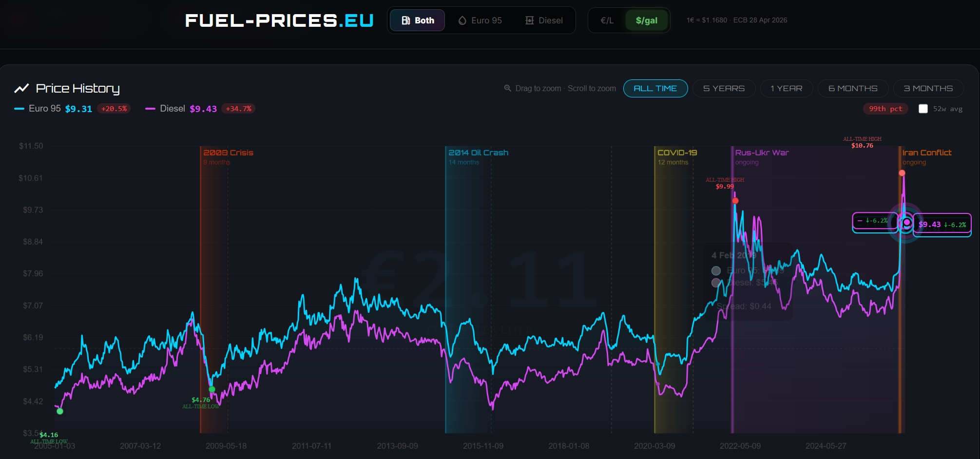Click the cyan Euro 95 legend swatch

[x=19, y=109]
